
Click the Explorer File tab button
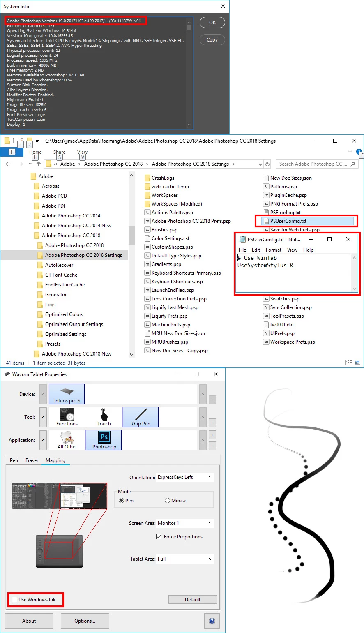(x=12, y=152)
